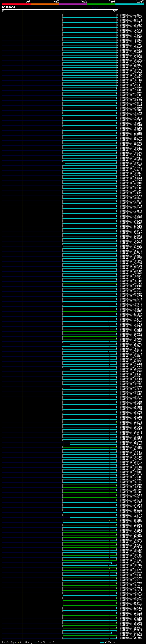Click hit label UniRef100_P42477
Image resolution: width=146 pixels, height=644 pixels.
[131, 319]
